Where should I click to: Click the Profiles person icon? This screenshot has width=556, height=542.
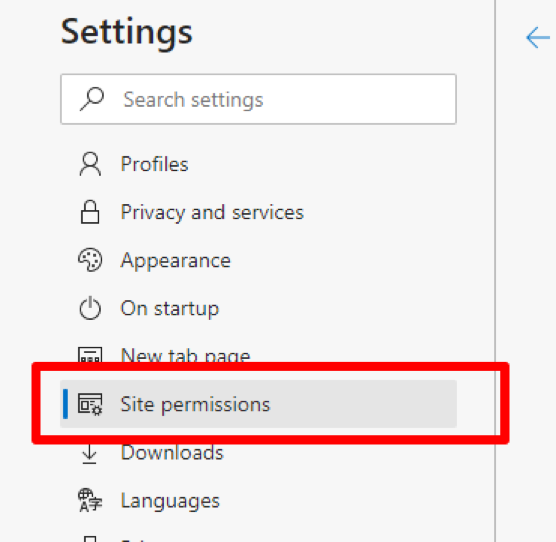pyautogui.click(x=90, y=164)
